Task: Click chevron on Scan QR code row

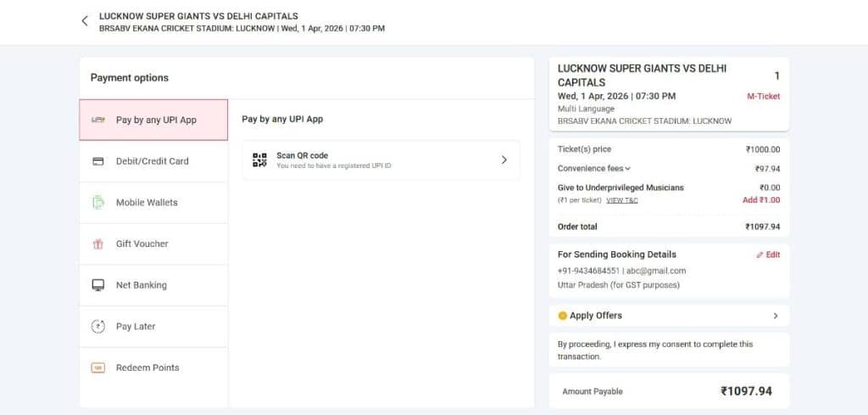Action: [504, 160]
